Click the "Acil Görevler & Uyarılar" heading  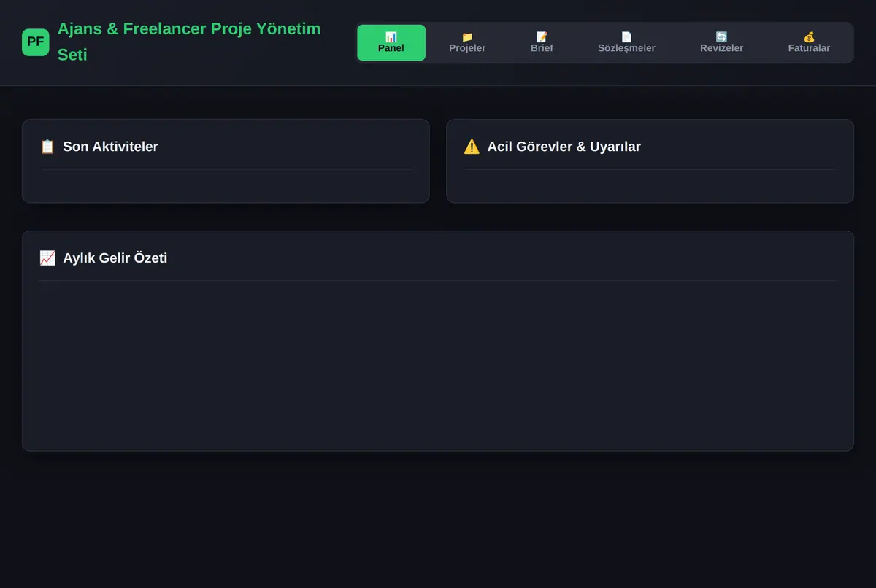coord(564,147)
